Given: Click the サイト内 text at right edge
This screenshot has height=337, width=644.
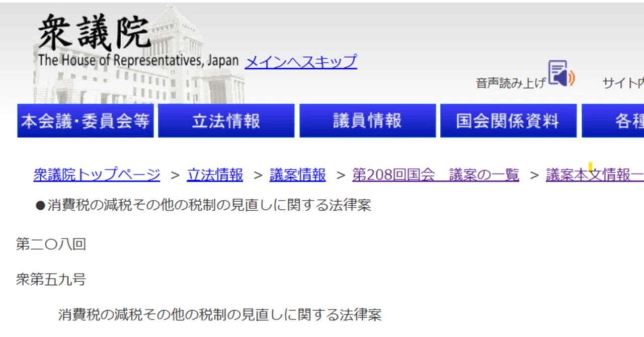Looking at the screenshot, I should click(623, 83).
